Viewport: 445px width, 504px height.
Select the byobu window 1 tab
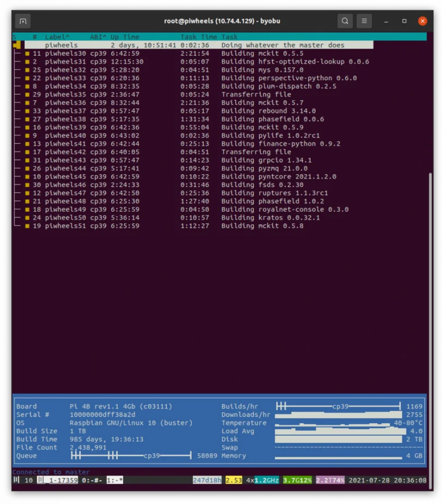(x=115, y=480)
